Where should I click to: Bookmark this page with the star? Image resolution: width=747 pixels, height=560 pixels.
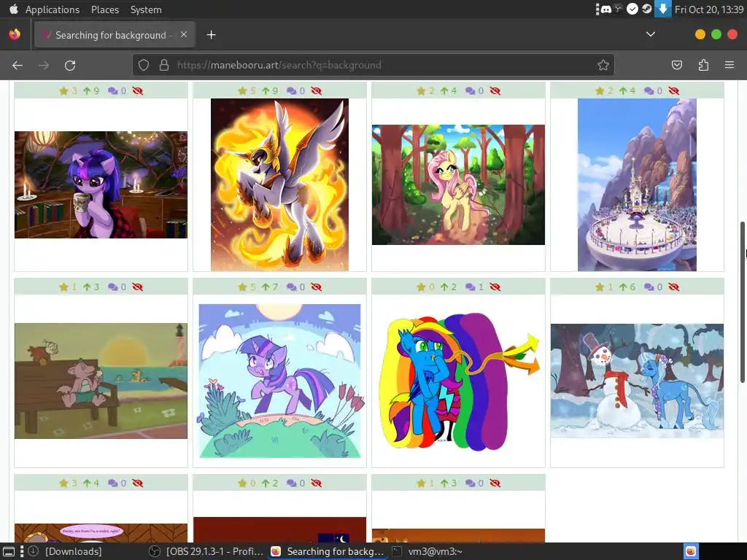603,65
